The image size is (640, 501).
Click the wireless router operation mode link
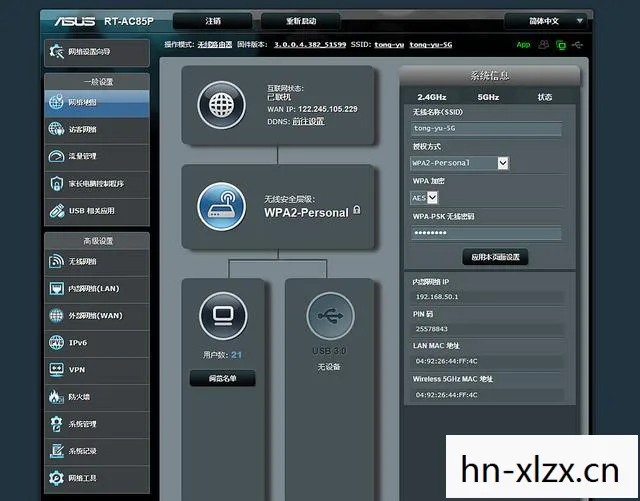tap(215, 45)
